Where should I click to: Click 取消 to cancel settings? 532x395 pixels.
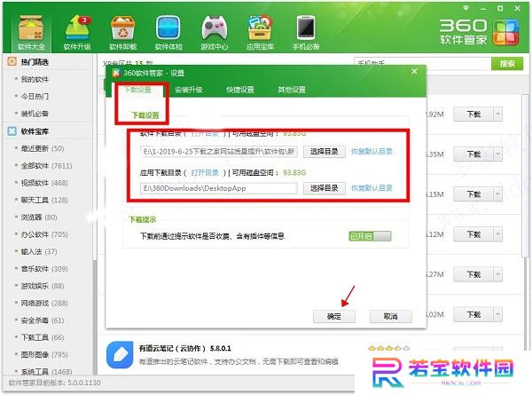(390, 316)
